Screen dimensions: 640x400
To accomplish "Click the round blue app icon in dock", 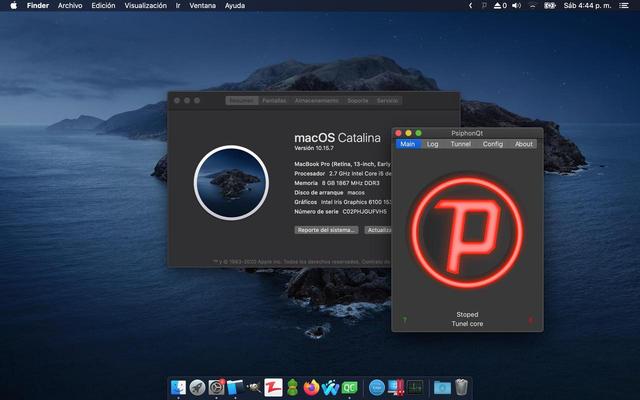I will point(377,387).
